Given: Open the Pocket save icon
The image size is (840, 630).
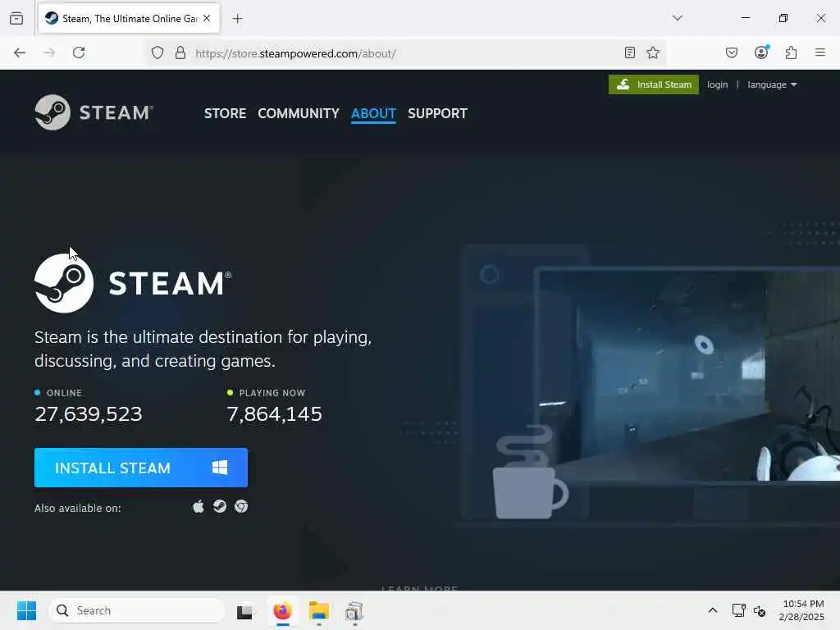Looking at the screenshot, I should [x=731, y=52].
